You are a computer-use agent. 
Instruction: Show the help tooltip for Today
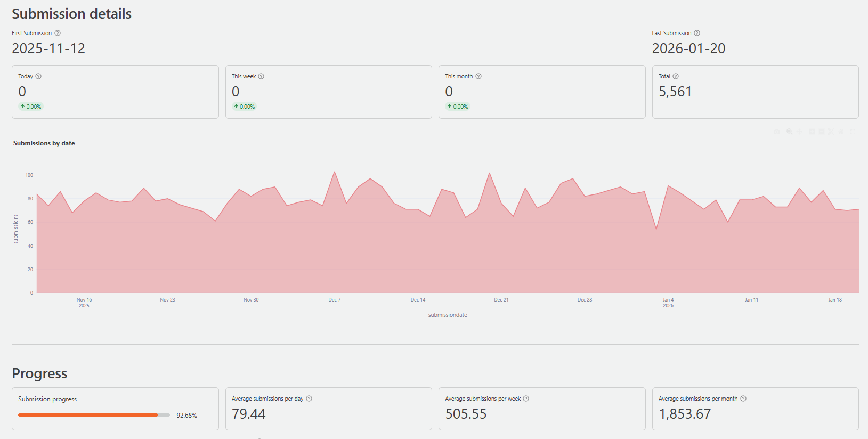coord(38,76)
